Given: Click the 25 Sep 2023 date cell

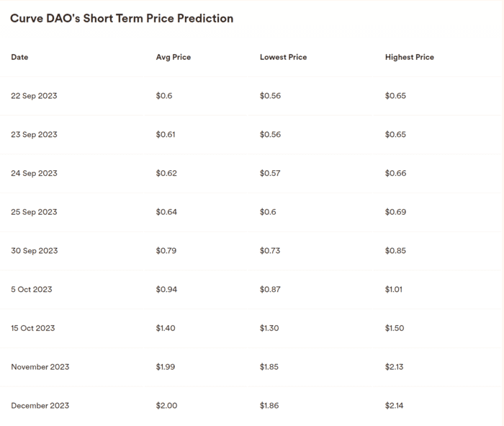Looking at the screenshot, I should coord(34,212).
